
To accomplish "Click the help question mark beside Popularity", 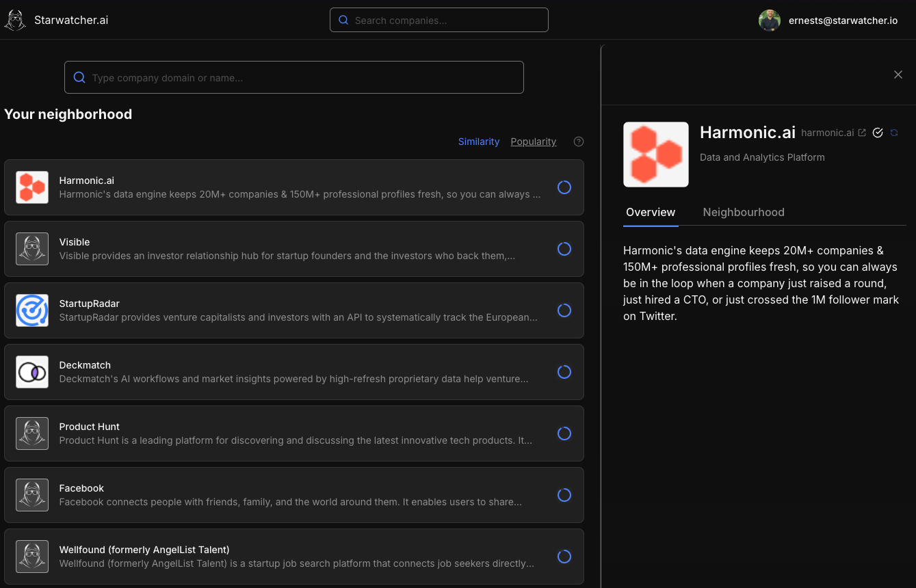I will (x=579, y=142).
